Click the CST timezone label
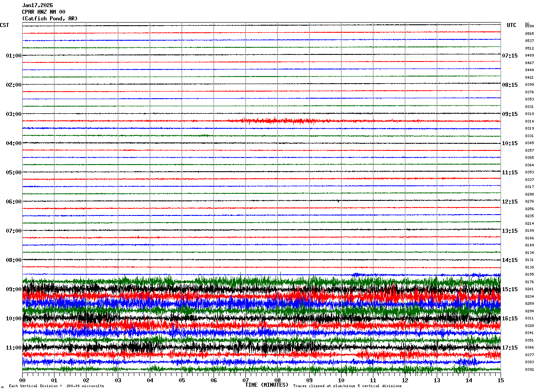 click(x=4, y=25)
